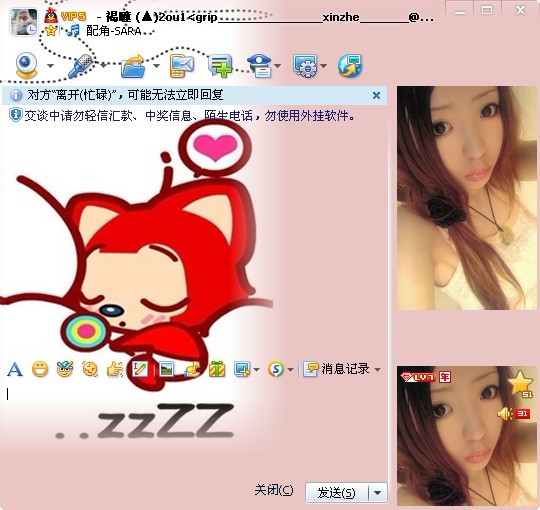Open contact's avatar in title bar
540x510 pixels.
[x=24, y=22]
